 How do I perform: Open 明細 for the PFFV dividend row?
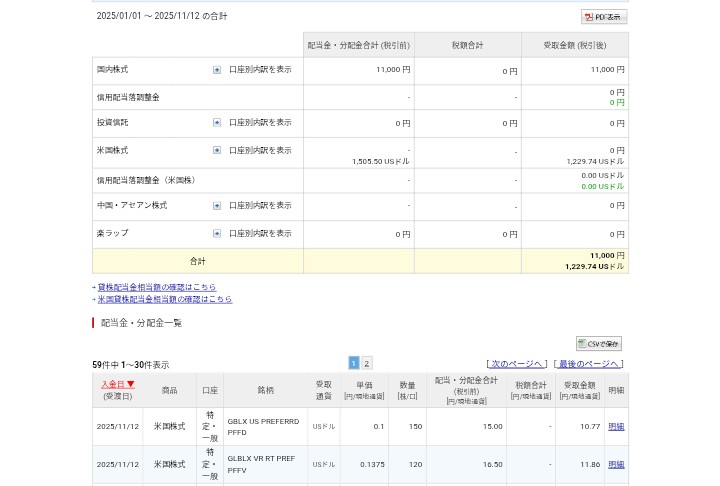616,465
